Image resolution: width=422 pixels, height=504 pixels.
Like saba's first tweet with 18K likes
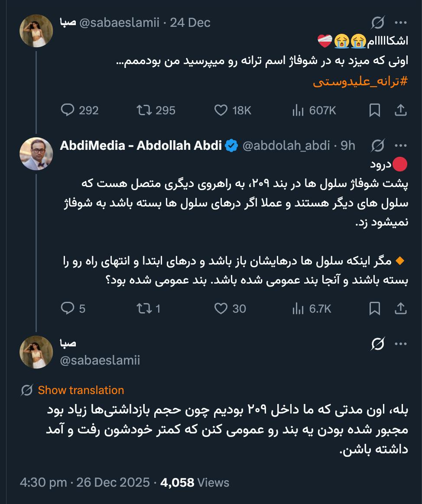click(x=222, y=110)
